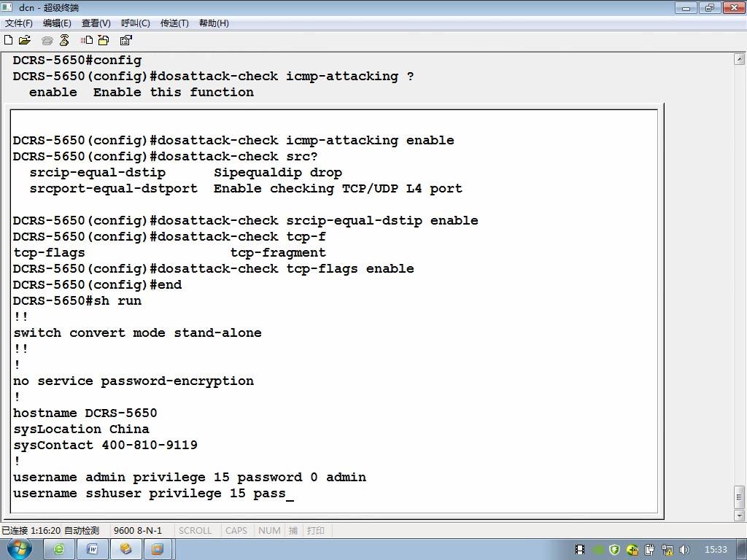The image size is (747, 560).
Task: Click the Open connection file icon
Action: coord(24,40)
